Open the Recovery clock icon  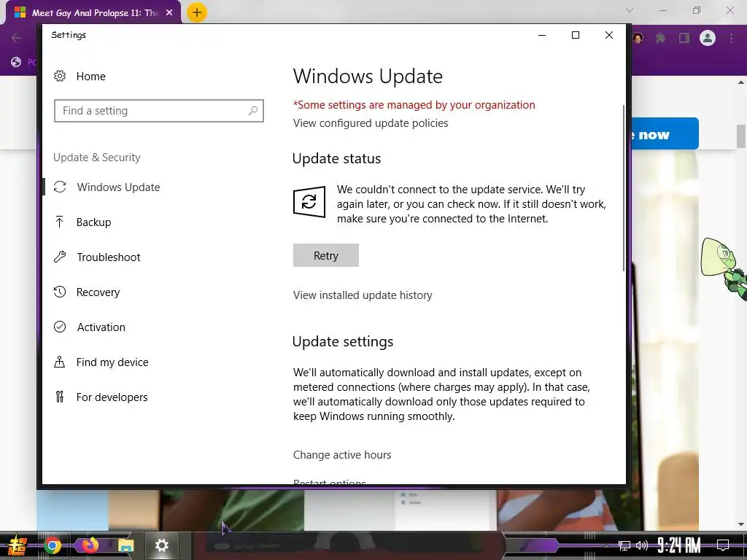[x=60, y=292]
